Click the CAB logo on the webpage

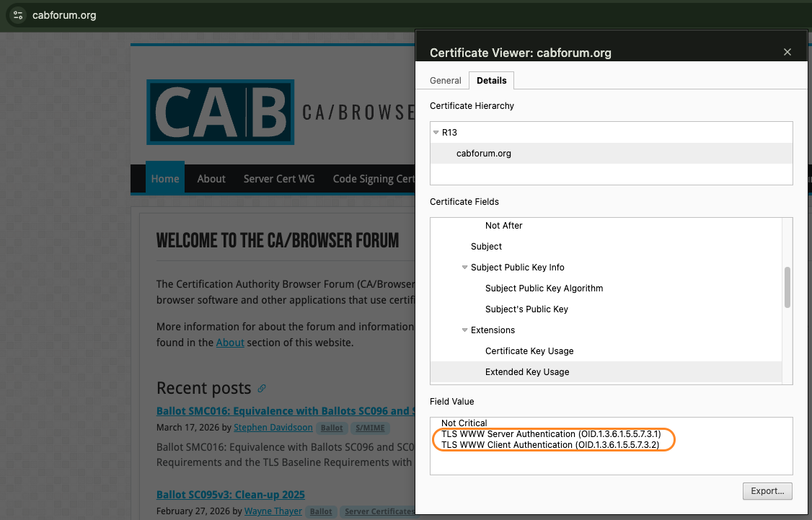[x=221, y=112]
